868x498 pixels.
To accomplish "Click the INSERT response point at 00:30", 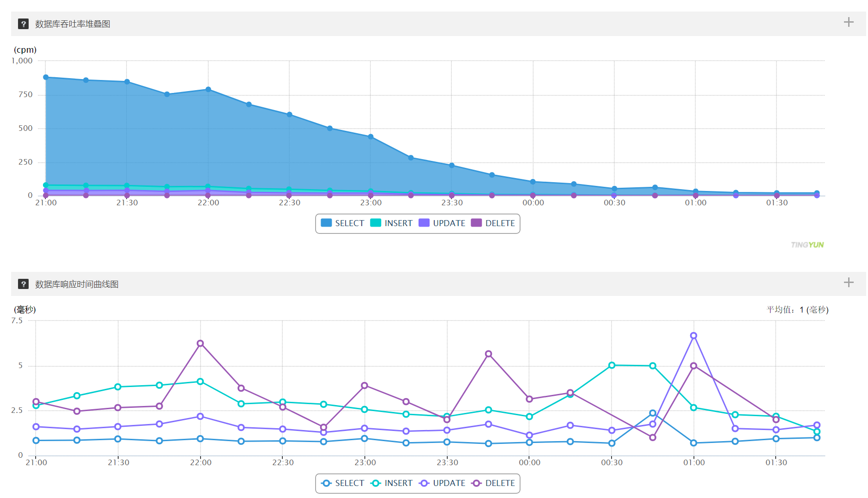I will click(x=612, y=365).
